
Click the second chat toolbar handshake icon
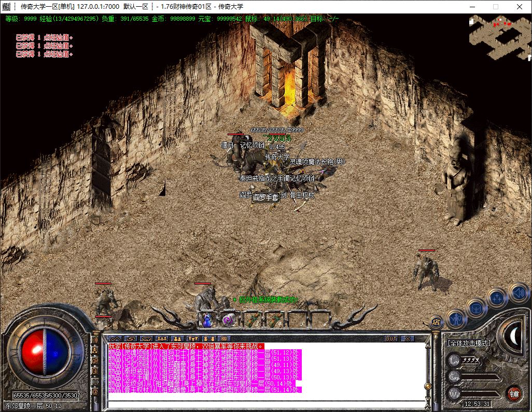click(x=131, y=338)
